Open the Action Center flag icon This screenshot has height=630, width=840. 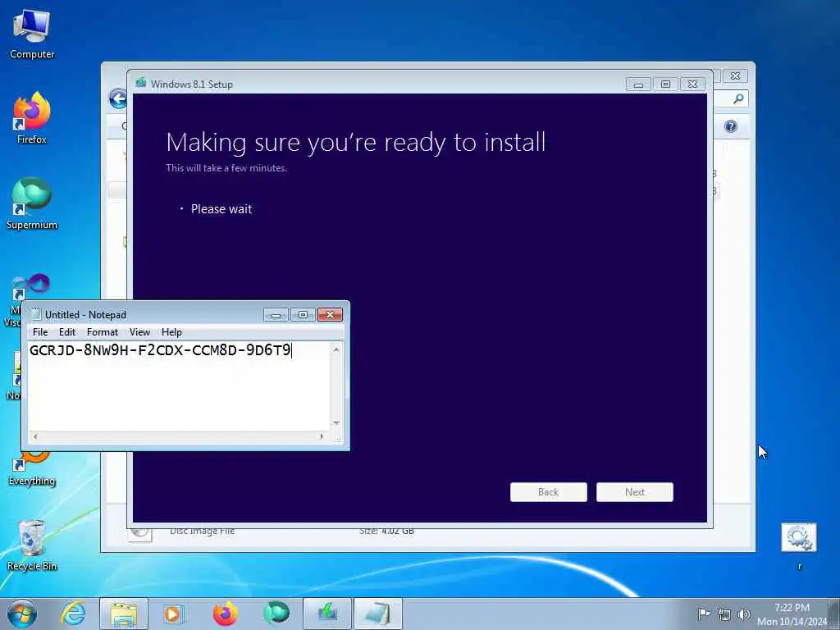(703, 614)
